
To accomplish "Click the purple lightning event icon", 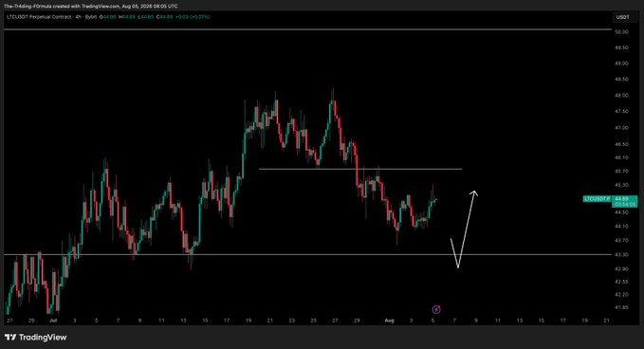I will click(436, 309).
